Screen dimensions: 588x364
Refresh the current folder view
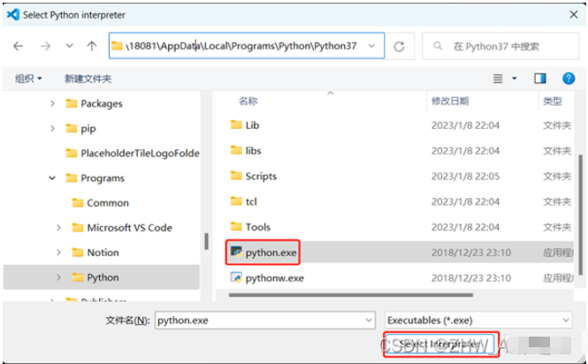pyautogui.click(x=400, y=46)
